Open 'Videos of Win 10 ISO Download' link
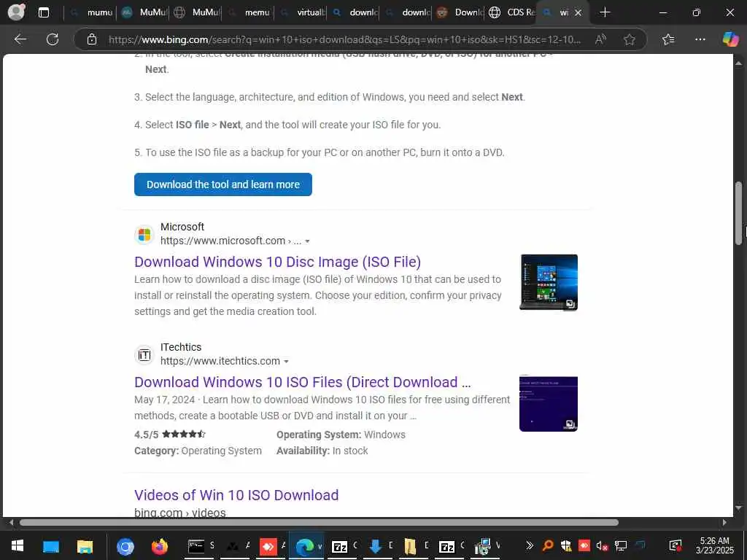Image resolution: width=747 pixels, height=560 pixels. [236, 495]
